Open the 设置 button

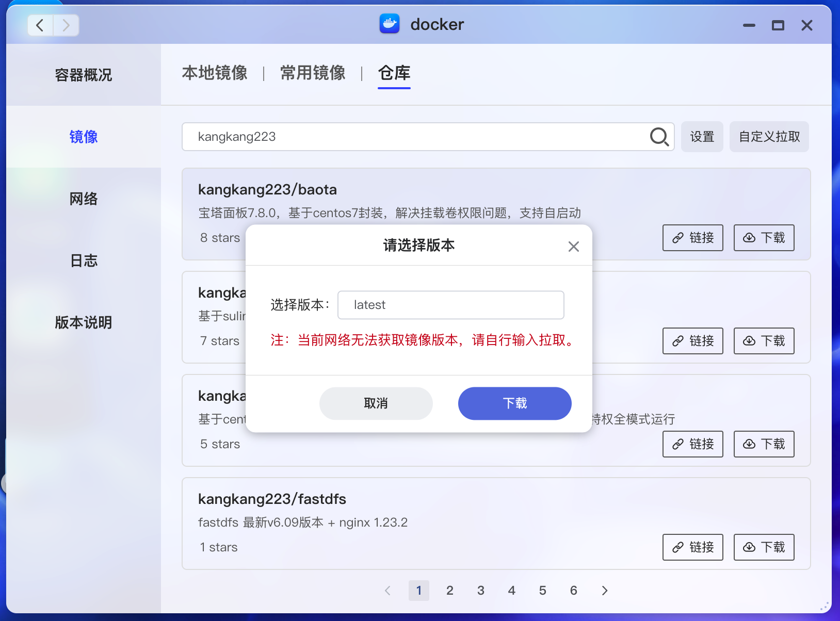click(x=702, y=137)
